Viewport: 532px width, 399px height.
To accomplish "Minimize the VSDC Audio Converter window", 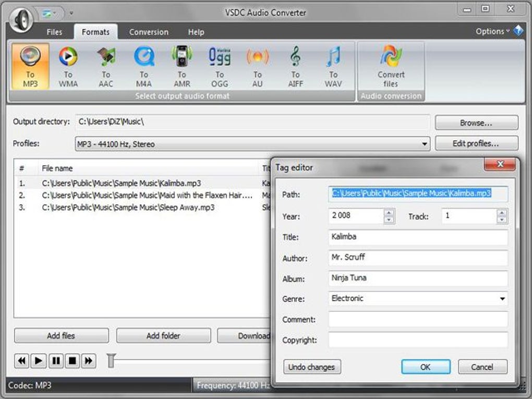I will click(x=467, y=9).
